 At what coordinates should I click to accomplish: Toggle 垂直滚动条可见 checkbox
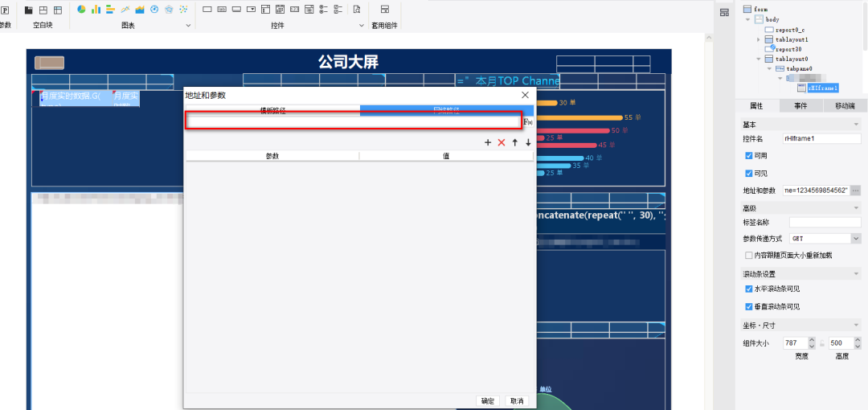click(x=749, y=306)
